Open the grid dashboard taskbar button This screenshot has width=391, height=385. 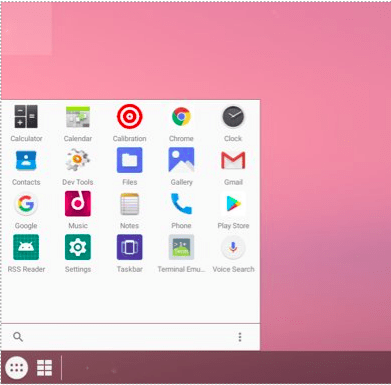tap(44, 368)
